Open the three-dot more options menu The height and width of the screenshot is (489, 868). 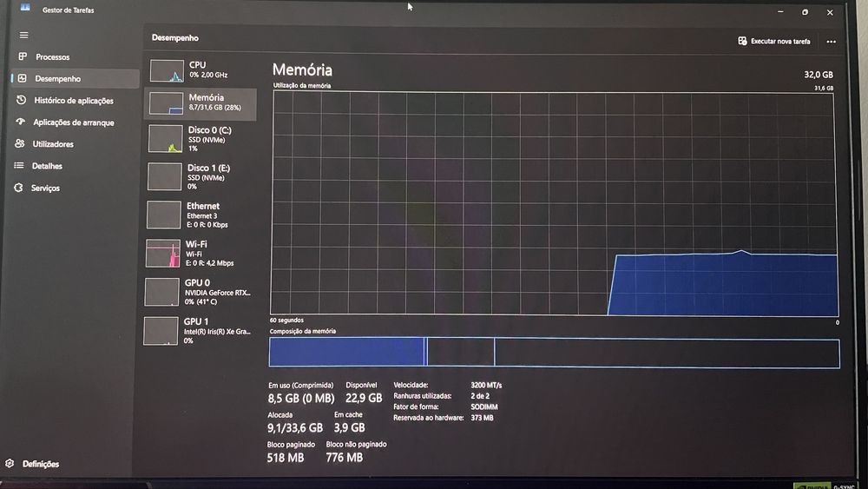[831, 42]
